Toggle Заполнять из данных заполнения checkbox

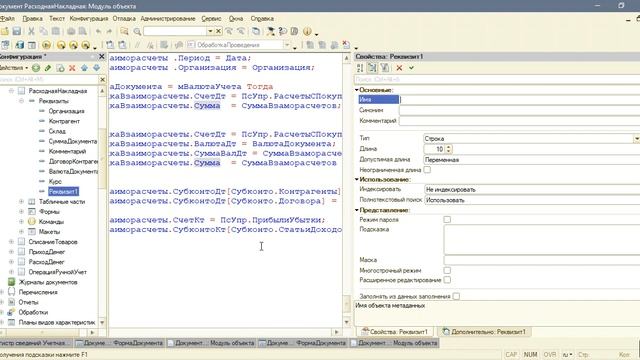pyautogui.click(x=456, y=296)
